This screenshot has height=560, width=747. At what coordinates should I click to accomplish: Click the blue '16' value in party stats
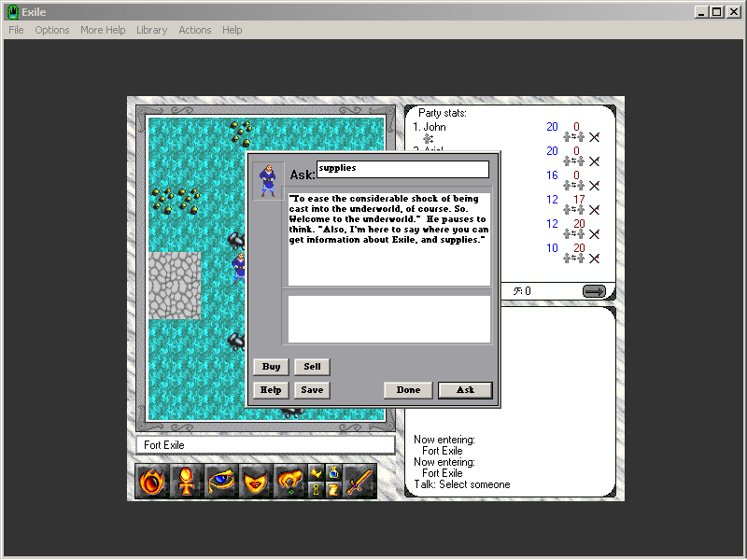(552, 175)
